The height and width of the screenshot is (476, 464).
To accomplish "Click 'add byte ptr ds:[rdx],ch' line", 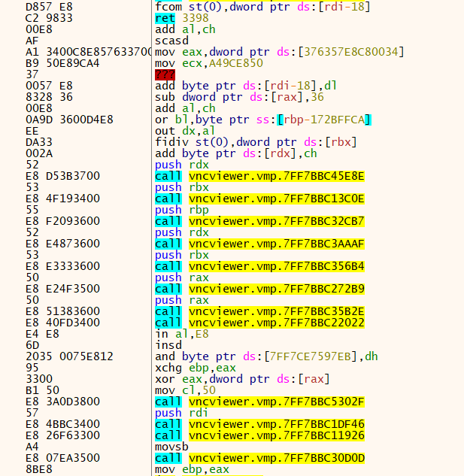I will [x=236, y=153].
